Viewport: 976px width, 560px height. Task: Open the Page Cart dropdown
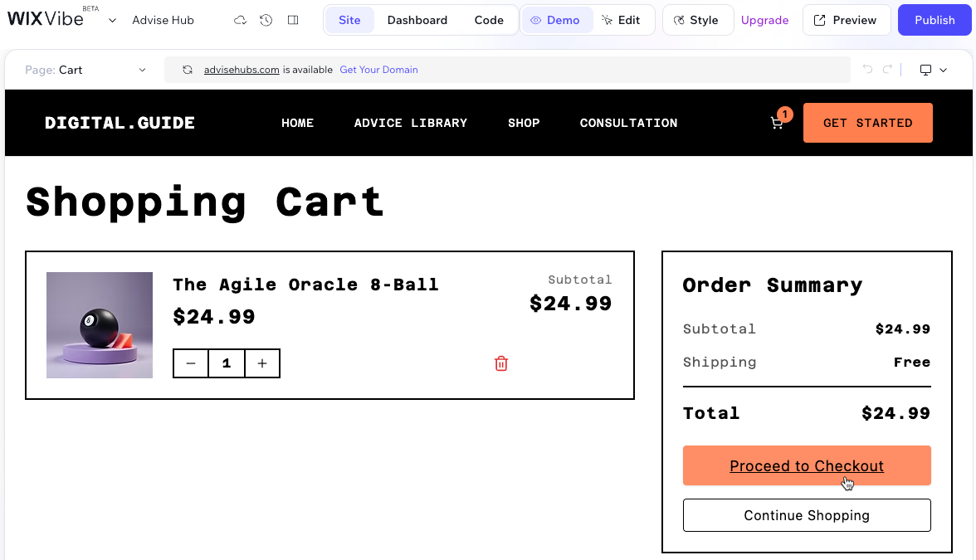(83, 70)
